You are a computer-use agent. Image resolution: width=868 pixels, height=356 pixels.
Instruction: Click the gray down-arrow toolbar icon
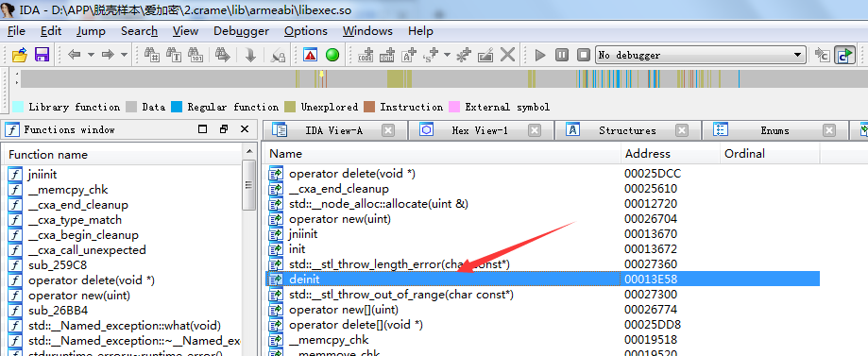coord(250,55)
